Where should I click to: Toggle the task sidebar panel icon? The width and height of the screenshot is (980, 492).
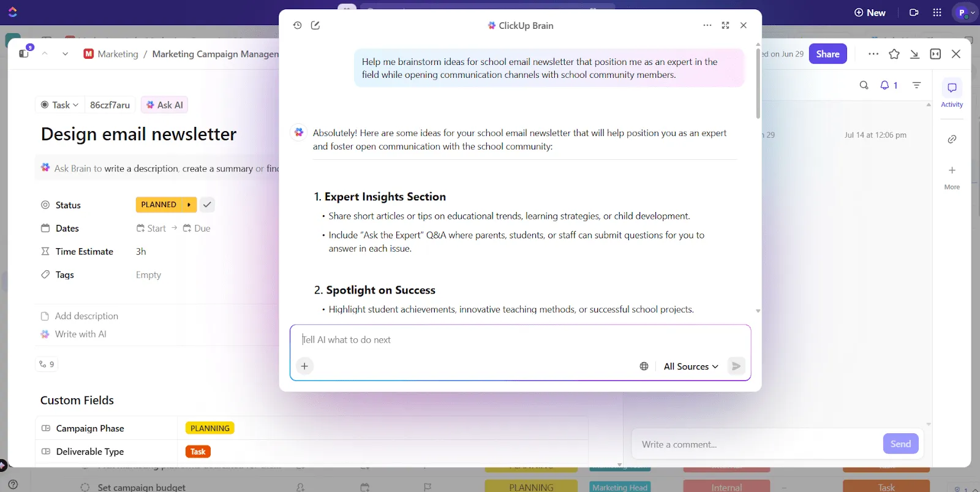click(24, 53)
